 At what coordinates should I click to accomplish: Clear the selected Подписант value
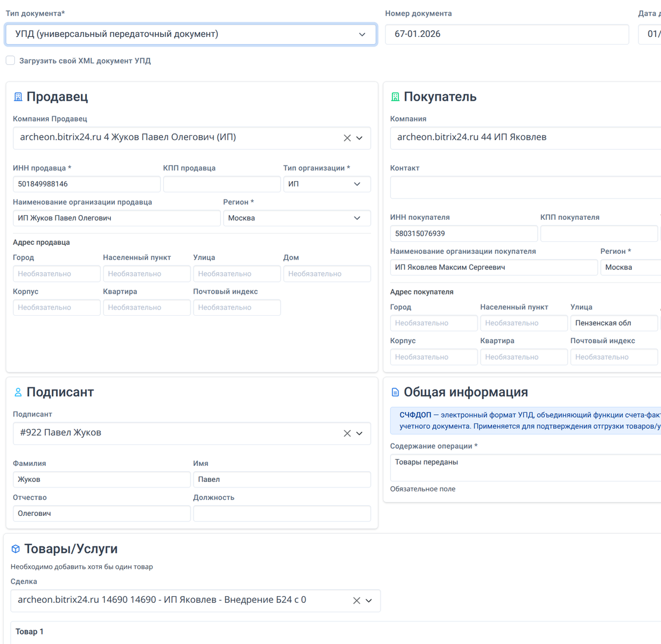347,433
